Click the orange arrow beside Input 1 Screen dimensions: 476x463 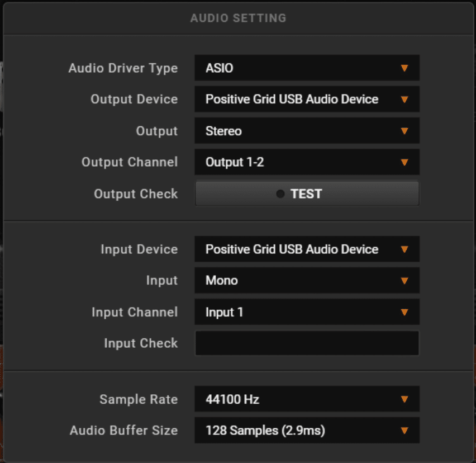[x=404, y=312]
